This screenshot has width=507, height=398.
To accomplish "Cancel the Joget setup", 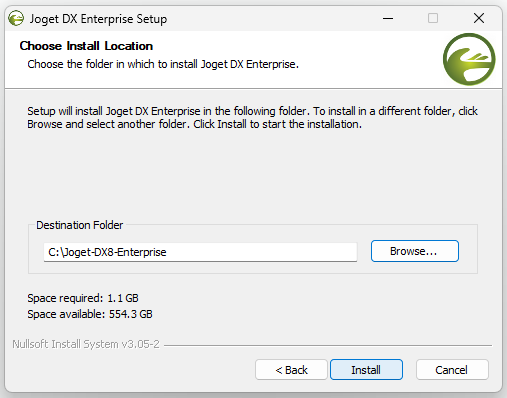I will coord(452,369).
